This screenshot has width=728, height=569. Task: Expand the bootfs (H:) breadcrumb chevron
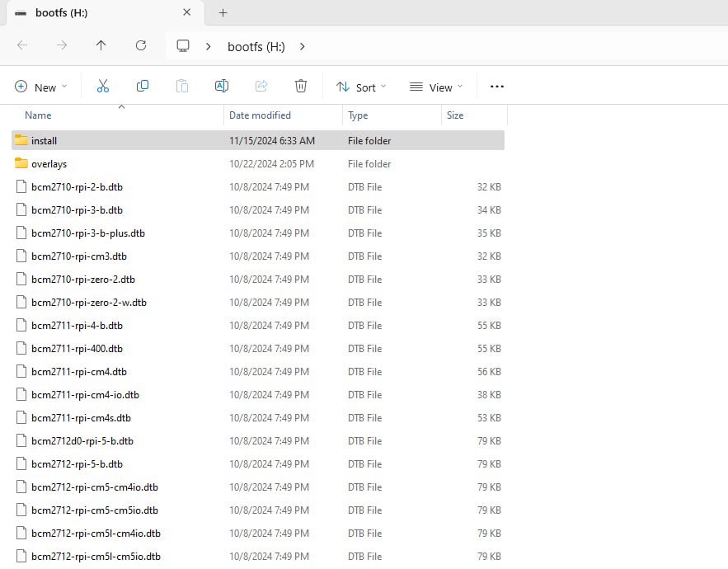303,47
